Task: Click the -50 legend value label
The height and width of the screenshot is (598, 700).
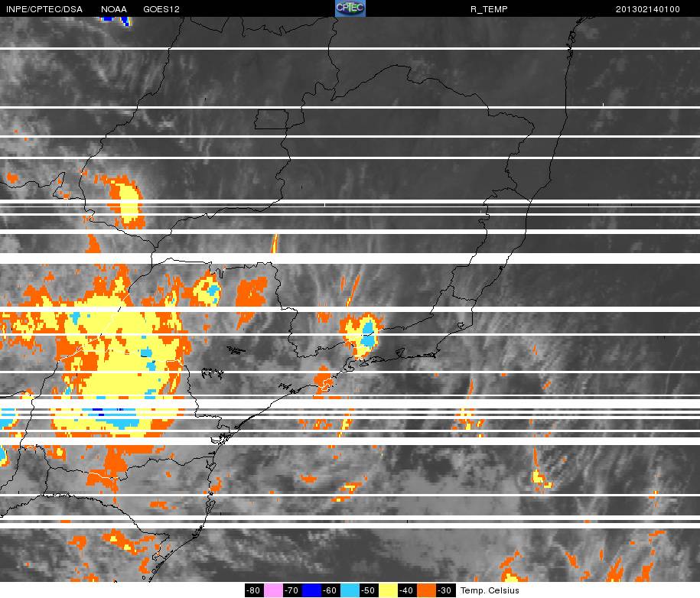Action: pyautogui.click(x=369, y=590)
